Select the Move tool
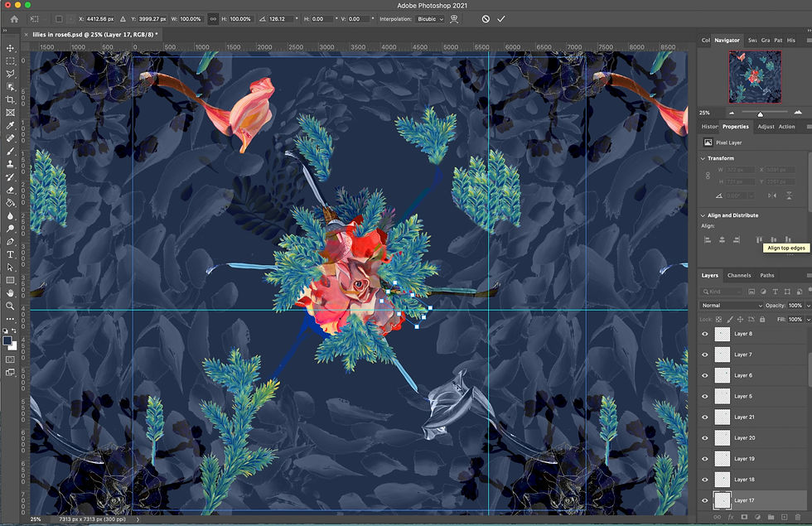This screenshot has height=526, width=812. click(x=10, y=48)
